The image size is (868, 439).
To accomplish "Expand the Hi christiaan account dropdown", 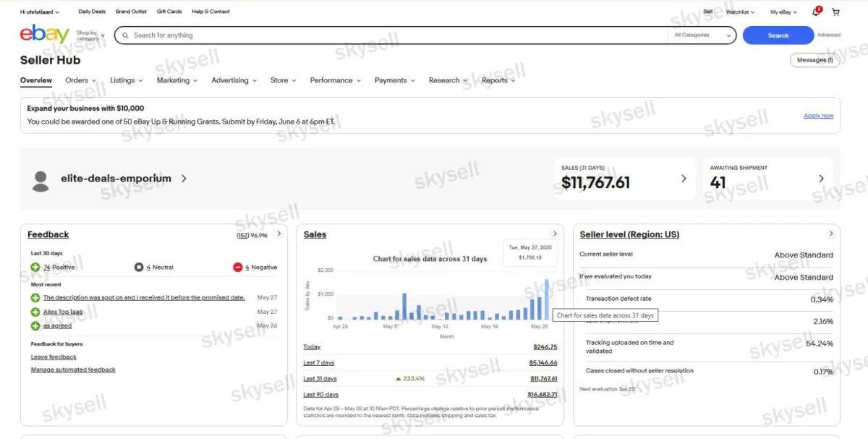I will 40,12.
